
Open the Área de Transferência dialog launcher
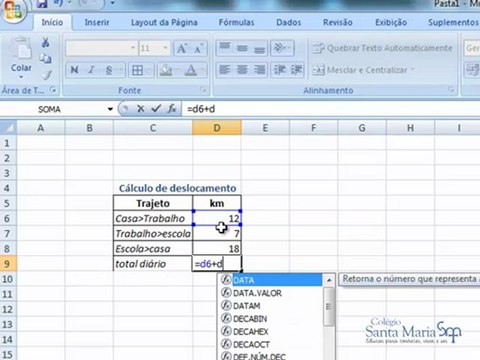53,89
